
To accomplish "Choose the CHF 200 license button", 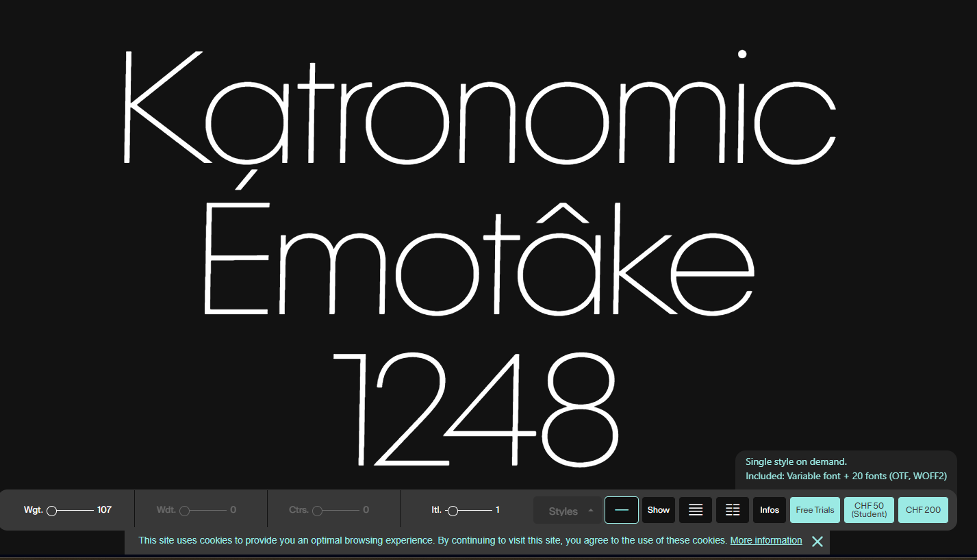I will (923, 510).
